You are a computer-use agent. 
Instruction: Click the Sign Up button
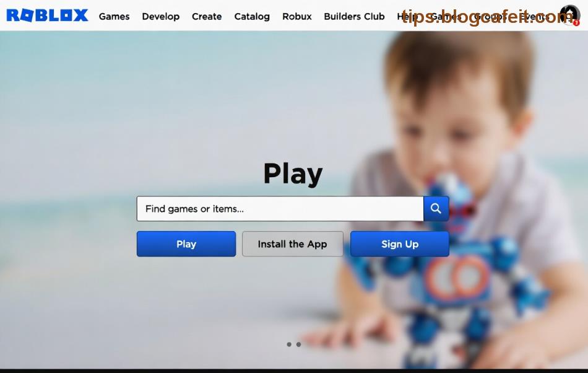(x=400, y=244)
